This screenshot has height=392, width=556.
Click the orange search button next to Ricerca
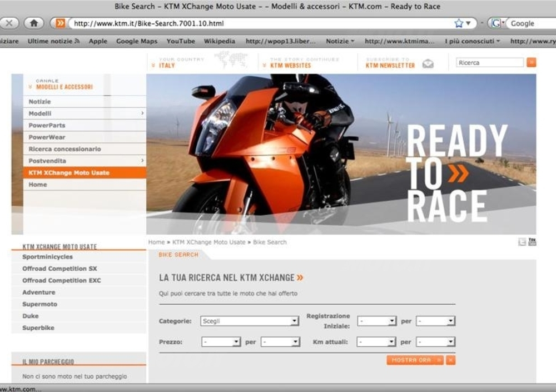532,62
